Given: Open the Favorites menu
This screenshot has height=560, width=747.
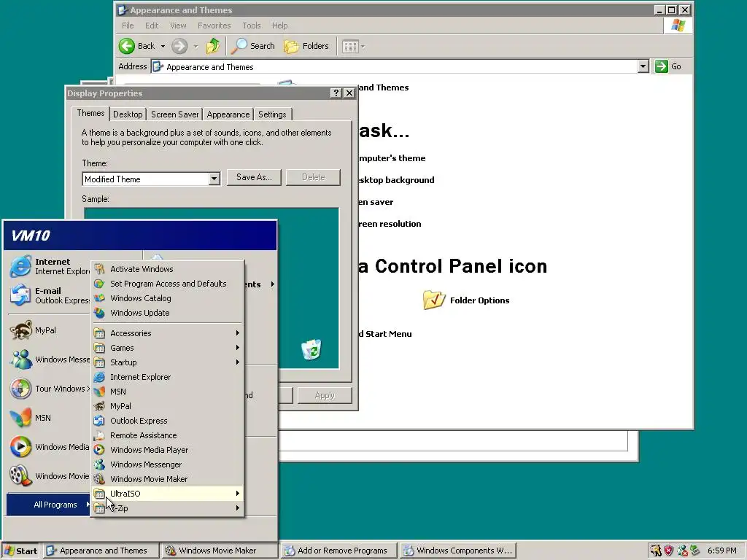Looking at the screenshot, I should [x=214, y=26].
